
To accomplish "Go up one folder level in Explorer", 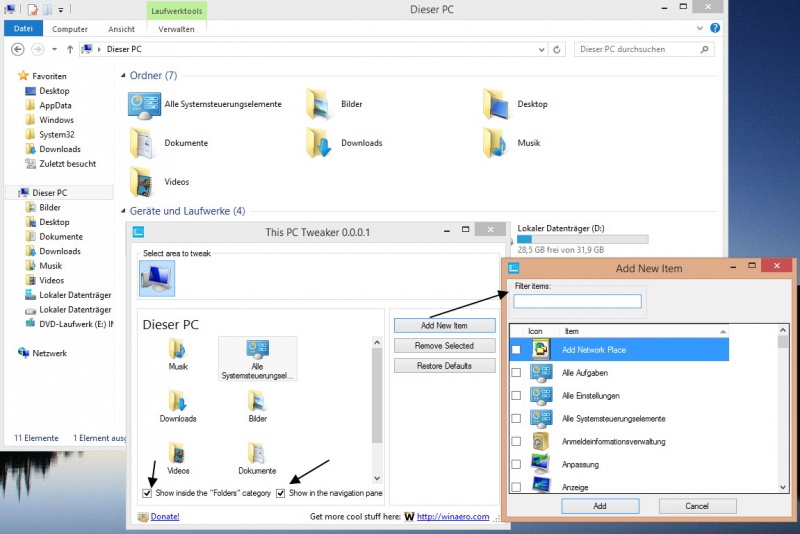I will click(x=70, y=49).
